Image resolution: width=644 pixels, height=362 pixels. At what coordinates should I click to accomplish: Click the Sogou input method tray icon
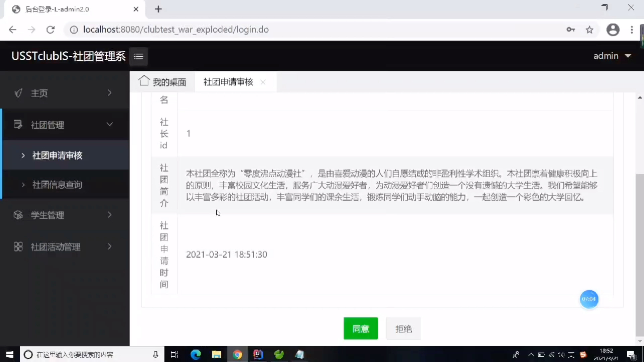coord(583,354)
